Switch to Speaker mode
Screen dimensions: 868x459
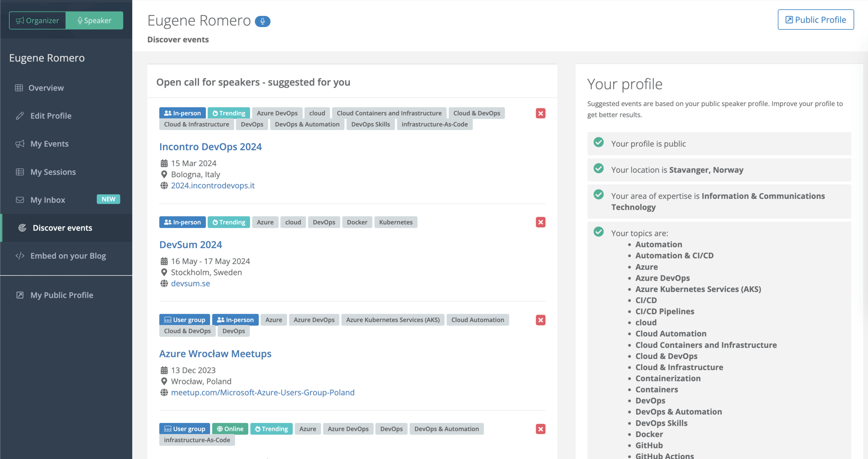(x=94, y=20)
